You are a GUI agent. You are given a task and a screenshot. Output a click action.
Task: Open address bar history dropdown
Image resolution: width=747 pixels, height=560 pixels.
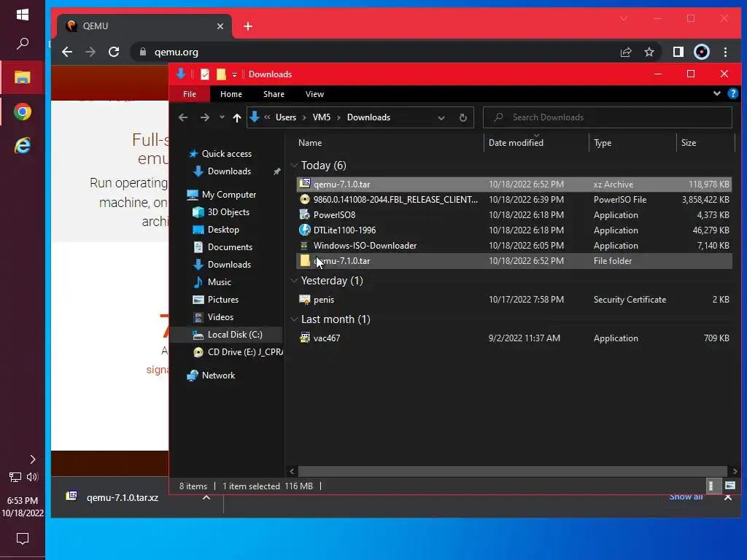(441, 117)
